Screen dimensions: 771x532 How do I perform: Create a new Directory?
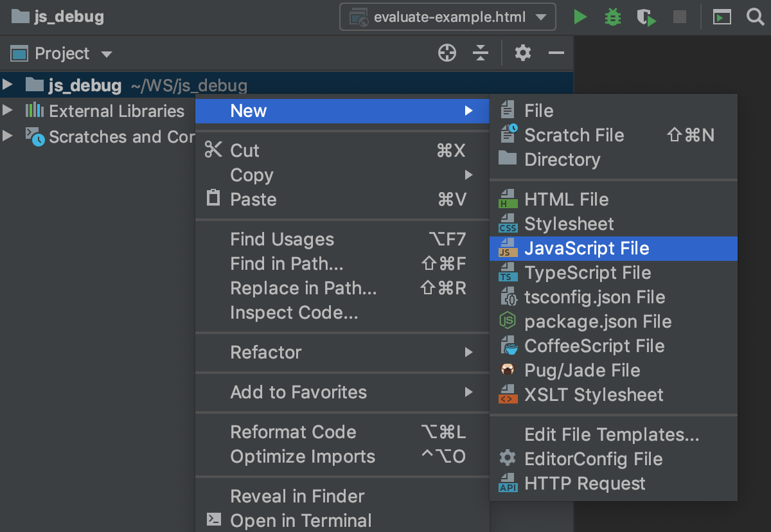(614, 160)
